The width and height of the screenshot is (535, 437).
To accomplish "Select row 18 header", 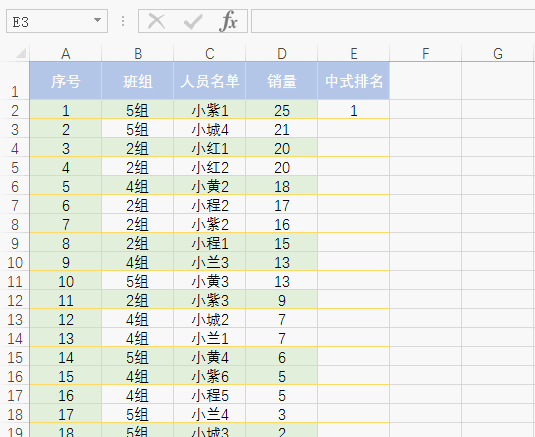I will point(15,413).
